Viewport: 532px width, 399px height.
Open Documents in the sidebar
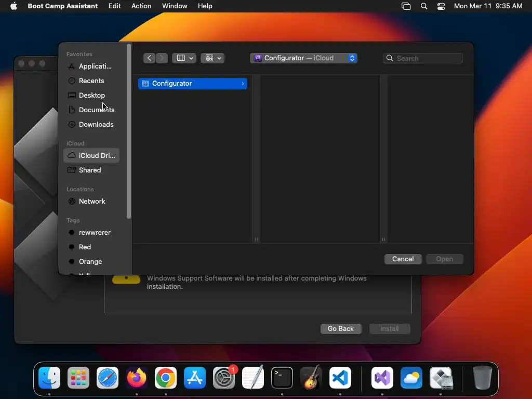91,110
